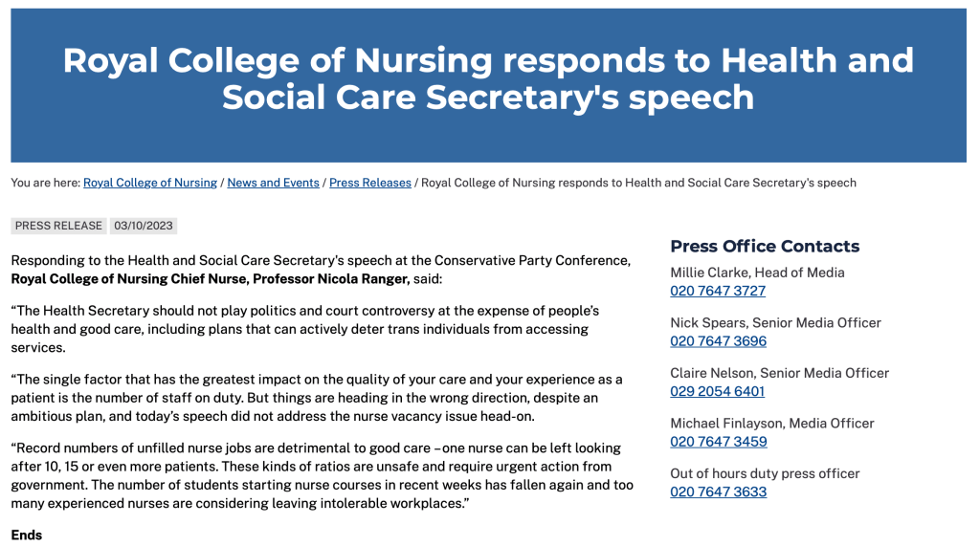Click the main page title in the blue banner

click(488, 78)
